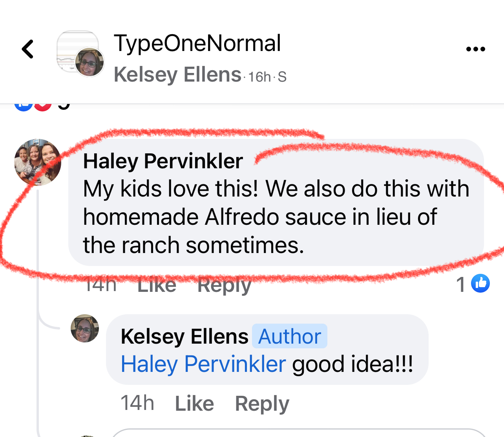Like Kelsey Ellens' "good idea" reply

pos(194,403)
